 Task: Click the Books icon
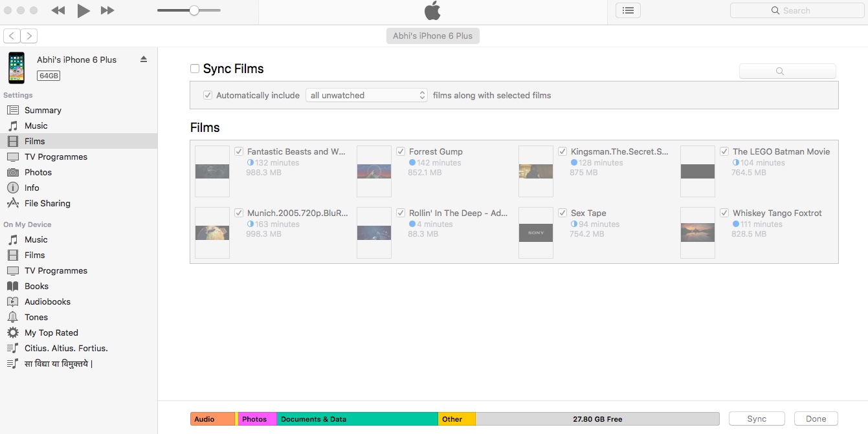pos(13,286)
